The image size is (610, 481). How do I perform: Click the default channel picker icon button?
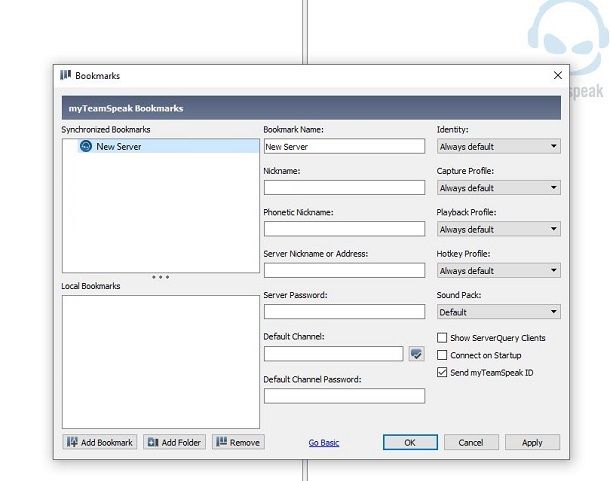click(x=416, y=354)
